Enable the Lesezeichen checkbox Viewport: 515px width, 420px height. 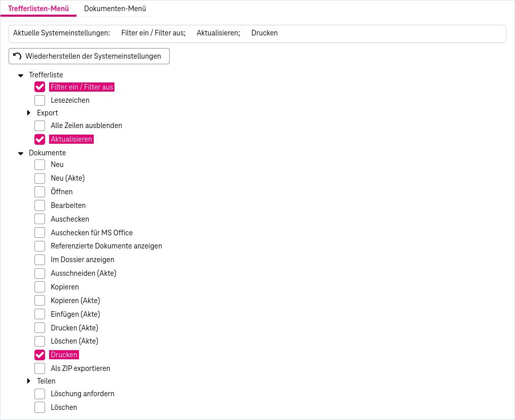point(39,100)
